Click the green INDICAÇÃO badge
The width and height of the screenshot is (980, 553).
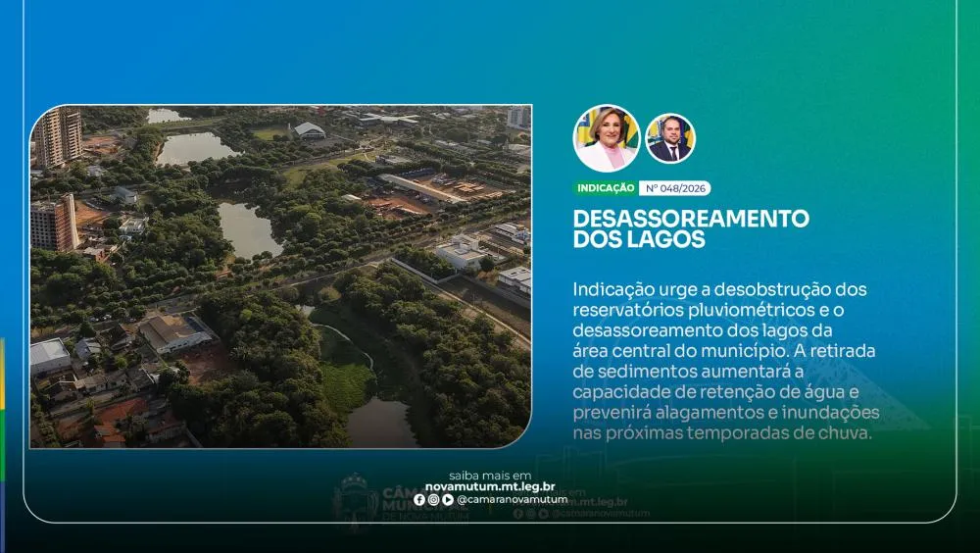[605, 188]
